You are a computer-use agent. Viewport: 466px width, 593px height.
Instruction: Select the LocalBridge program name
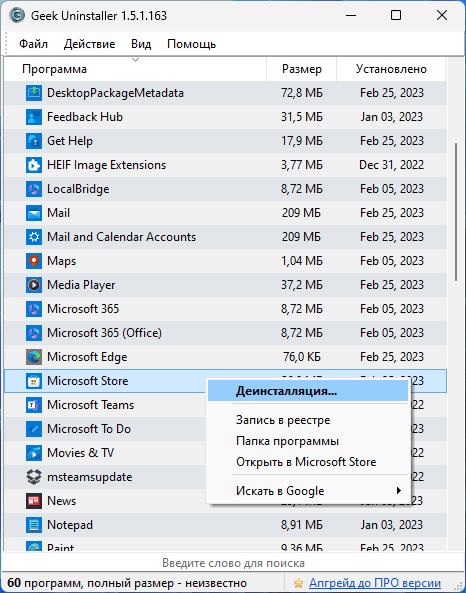(78, 189)
